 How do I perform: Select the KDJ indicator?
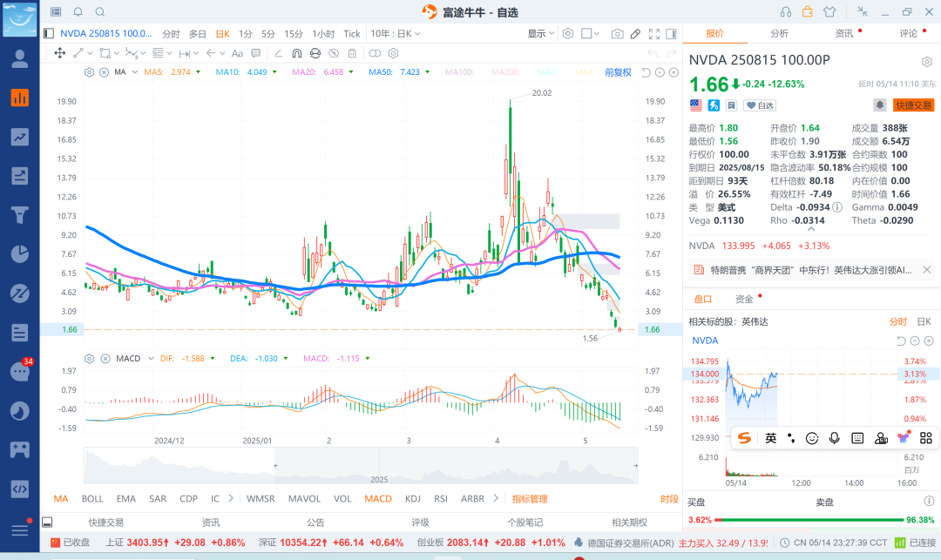pyautogui.click(x=412, y=499)
